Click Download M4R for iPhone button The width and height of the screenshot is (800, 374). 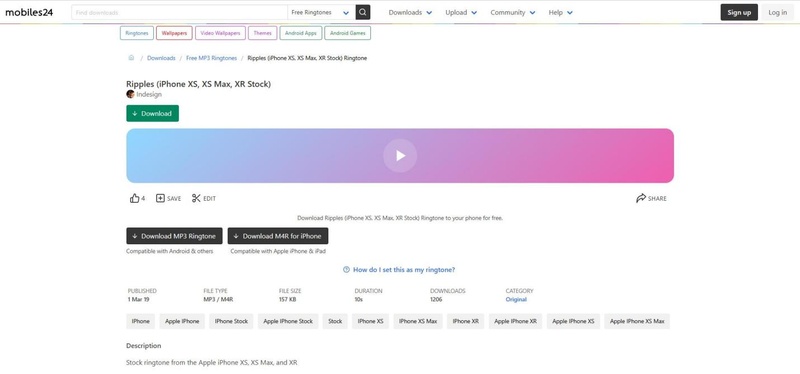click(x=278, y=236)
